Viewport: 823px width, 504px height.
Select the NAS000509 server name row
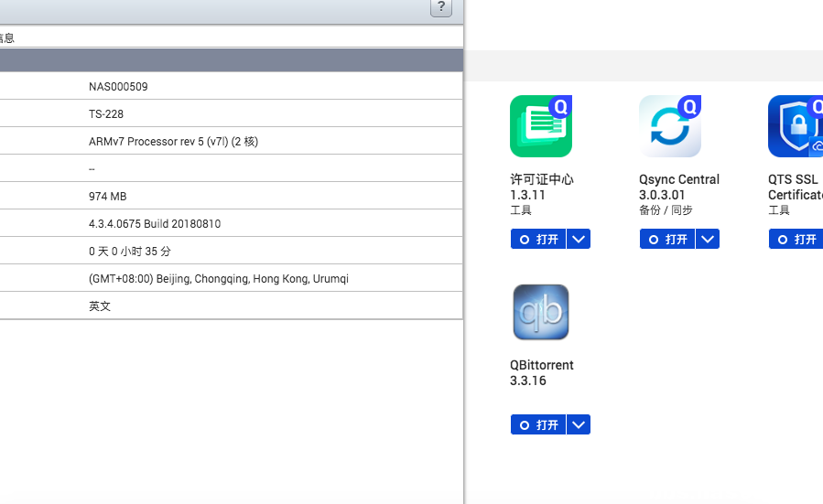click(x=118, y=87)
